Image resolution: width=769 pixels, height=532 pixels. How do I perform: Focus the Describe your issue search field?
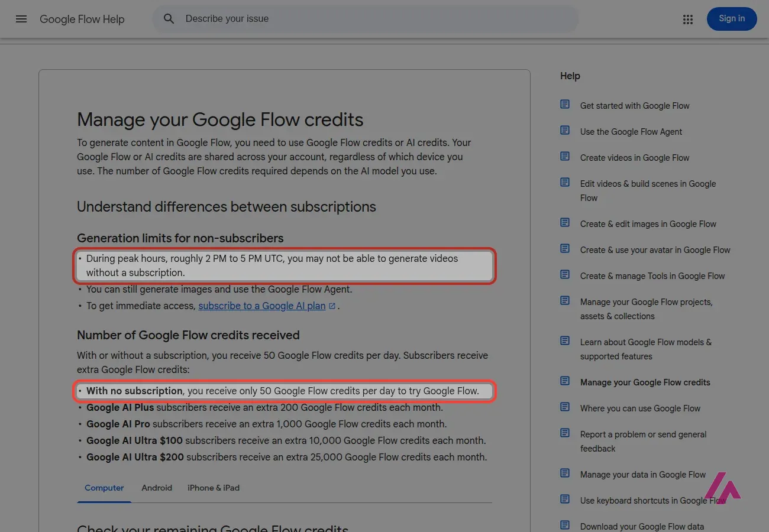point(365,19)
